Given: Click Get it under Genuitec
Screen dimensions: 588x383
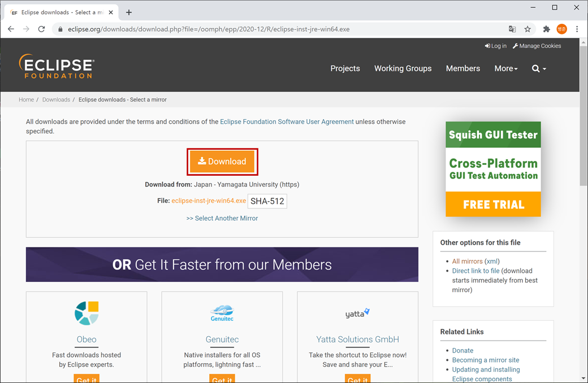Looking at the screenshot, I should click(222, 378).
